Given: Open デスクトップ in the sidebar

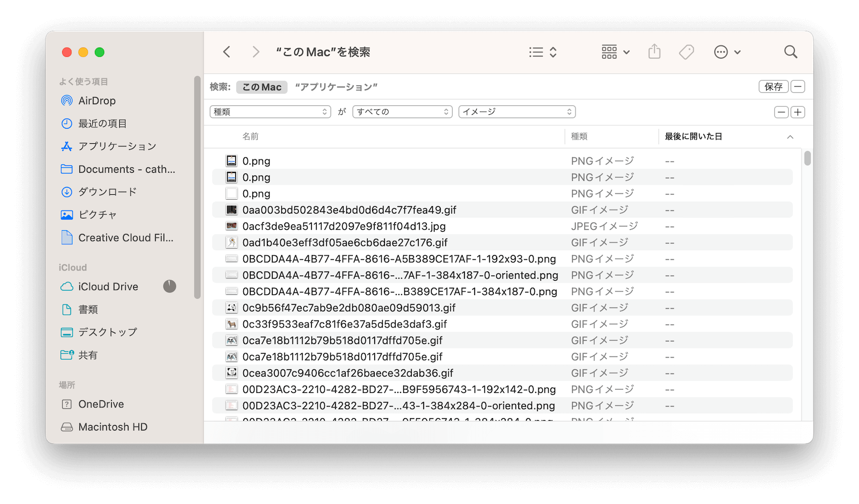Looking at the screenshot, I should pyautogui.click(x=99, y=332).
